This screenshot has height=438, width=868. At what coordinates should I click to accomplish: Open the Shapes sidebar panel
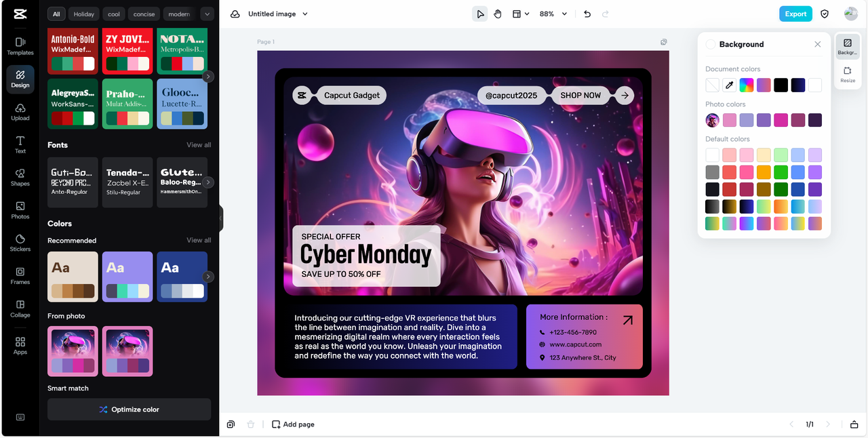20,177
